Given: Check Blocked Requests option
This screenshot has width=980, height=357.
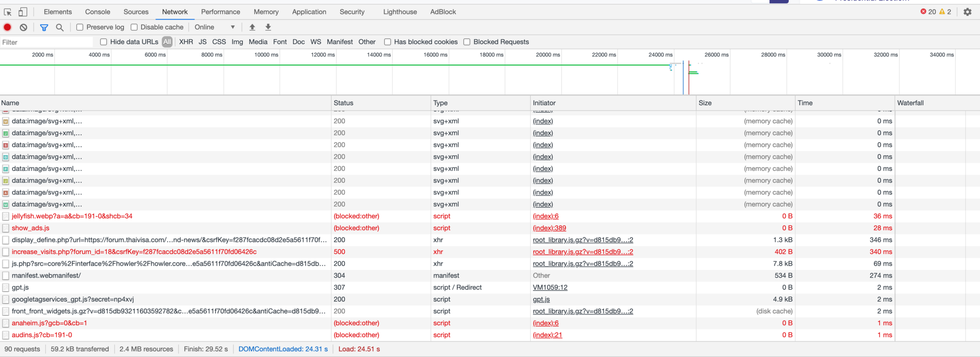Looking at the screenshot, I should point(467,42).
